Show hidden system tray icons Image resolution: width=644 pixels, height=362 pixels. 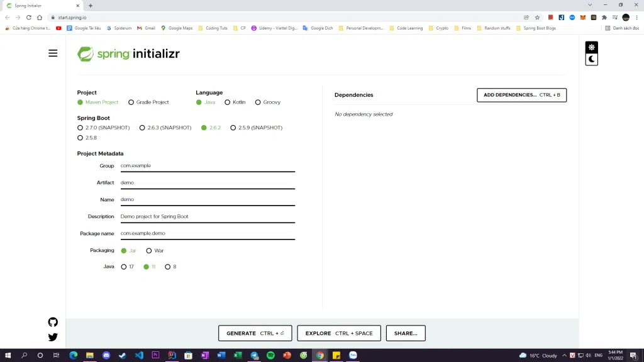tap(564, 356)
